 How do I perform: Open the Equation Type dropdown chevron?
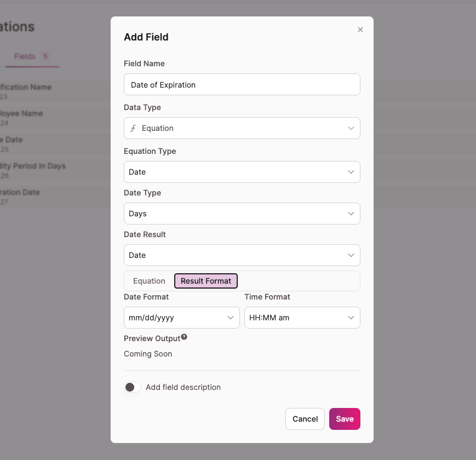(351, 172)
